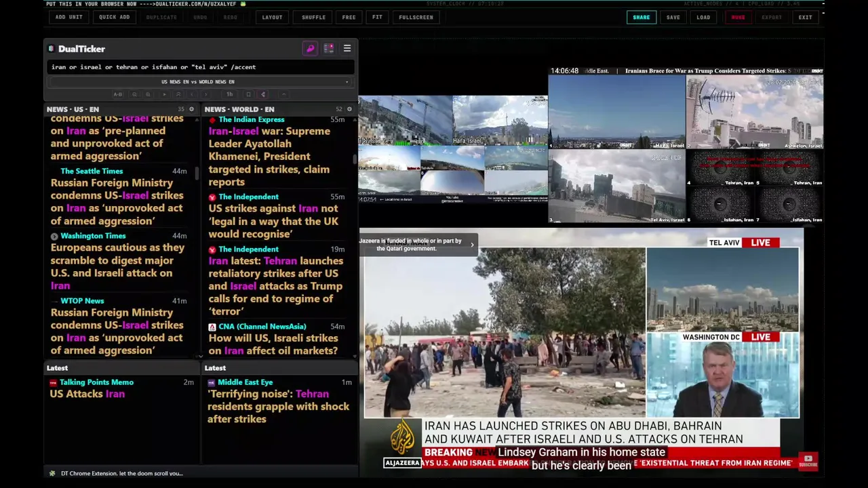
Task: Click the zoom out magnifier icon
Action: point(134,94)
